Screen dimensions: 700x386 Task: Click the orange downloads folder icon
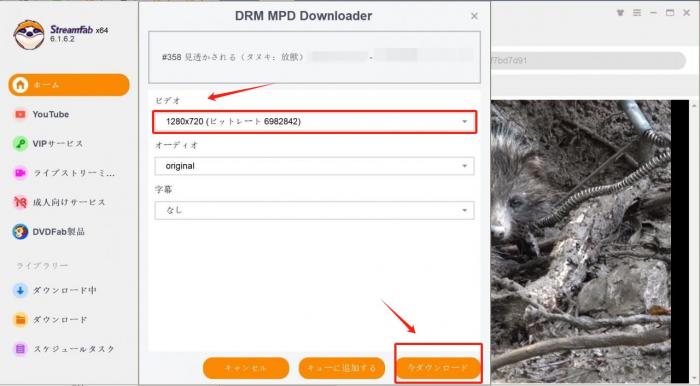[x=20, y=320]
